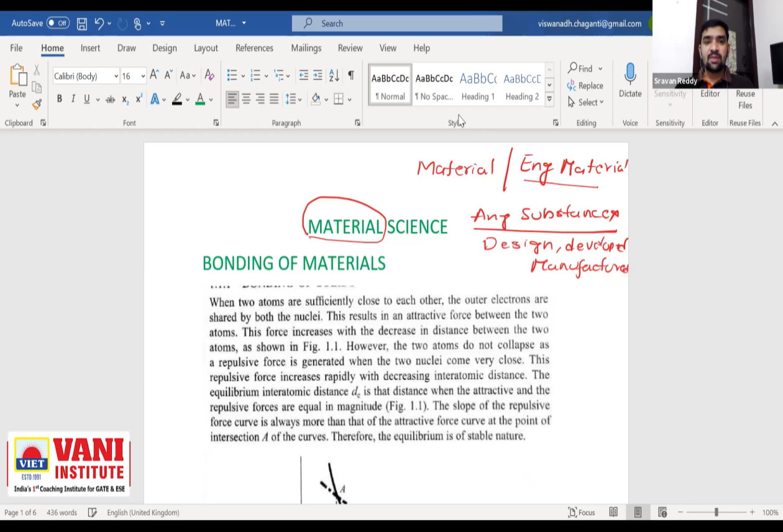Show paragraph marks with pilcrow icon
The width and height of the screenshot is (783, 532).
[350, 76]
